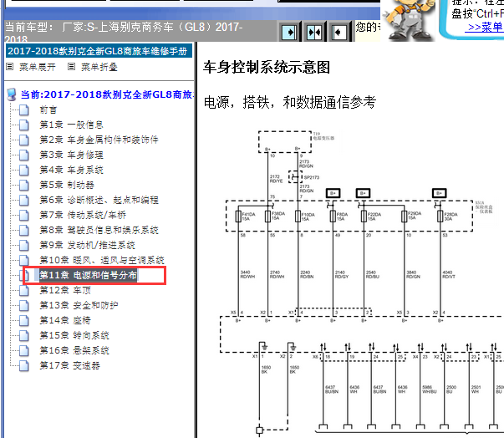Open 第4章 车身系统
504x438 pixels.
[x=71, y=170]
